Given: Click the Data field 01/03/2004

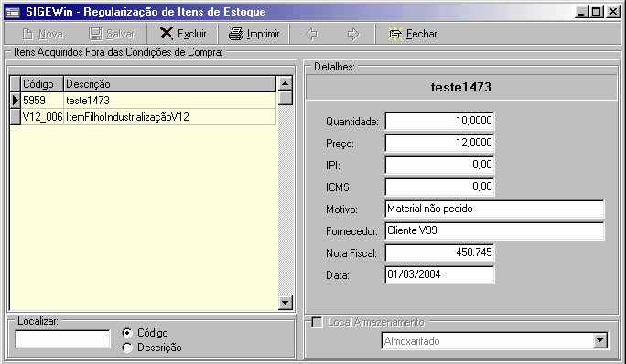Looking at the screenshot, I should click(439, 274).
